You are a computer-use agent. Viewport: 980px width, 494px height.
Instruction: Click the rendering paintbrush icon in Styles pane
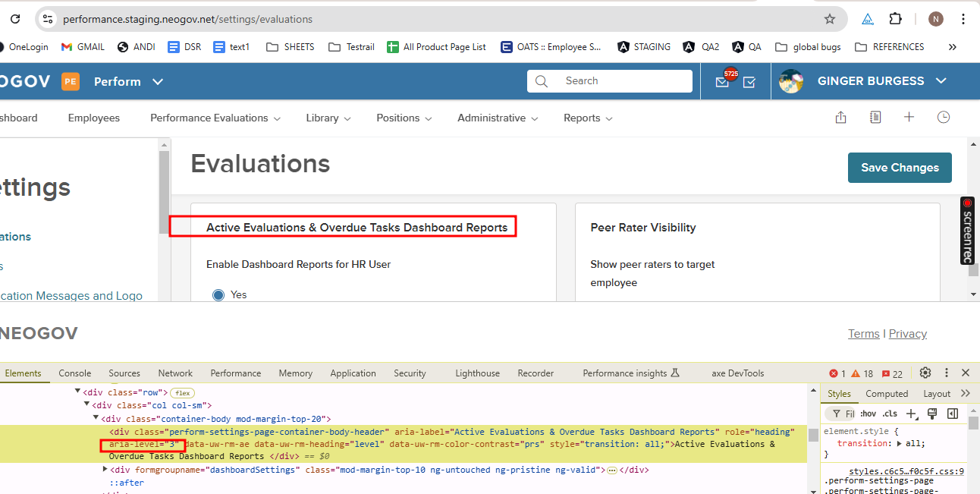pos(932,414)
